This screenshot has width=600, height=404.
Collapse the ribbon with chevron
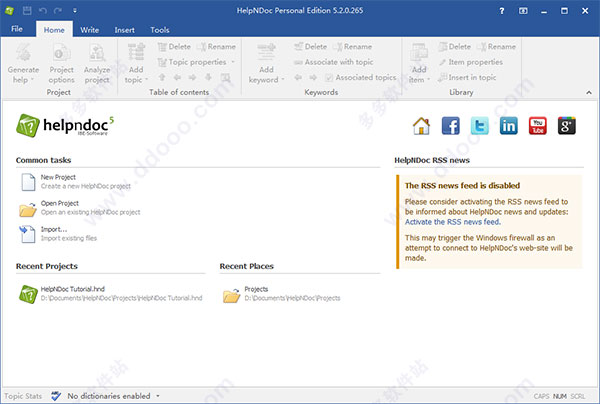click(589, 93)
